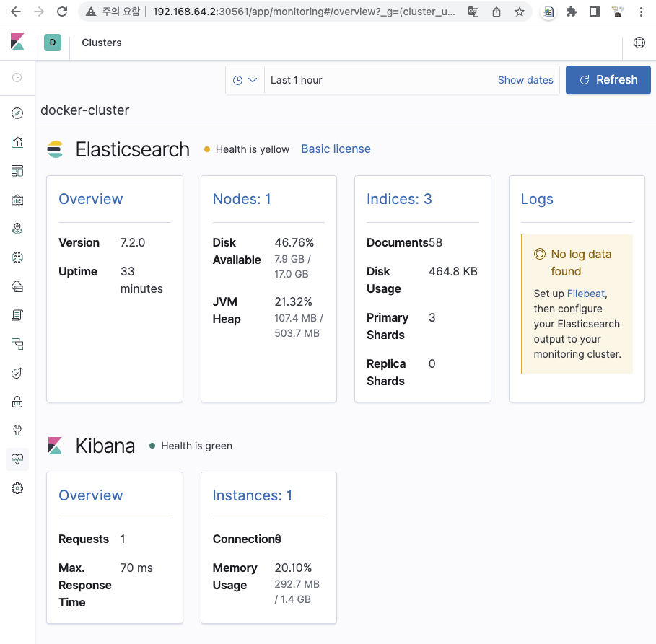656x644 pixels.
Task: Open Canvas from the sidebar
Action: tap(17, 200)
